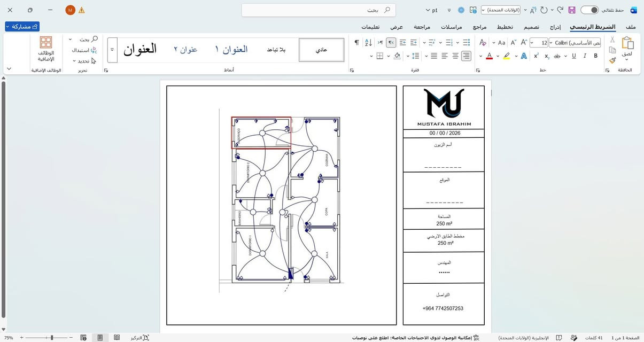The width and height of the screenshot is (644, 342).
Task: Toggle Bold formatting
Action: (x=595, y=56)
